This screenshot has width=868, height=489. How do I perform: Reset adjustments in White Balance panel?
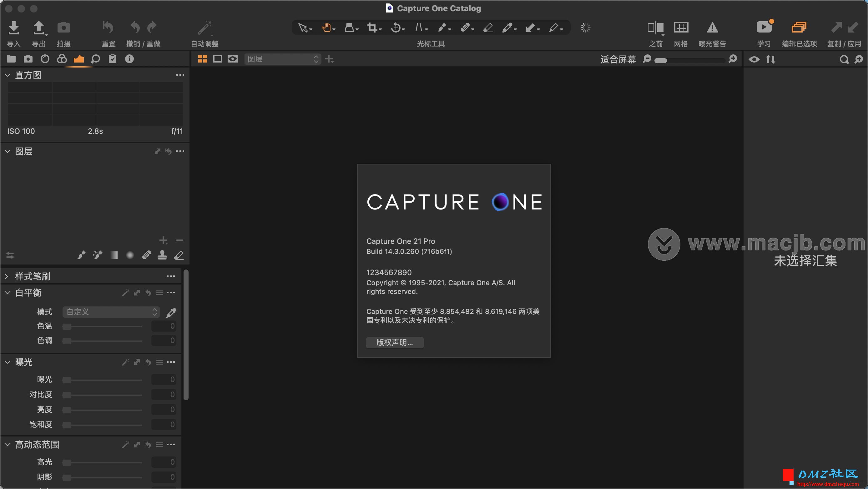[148, 293]
